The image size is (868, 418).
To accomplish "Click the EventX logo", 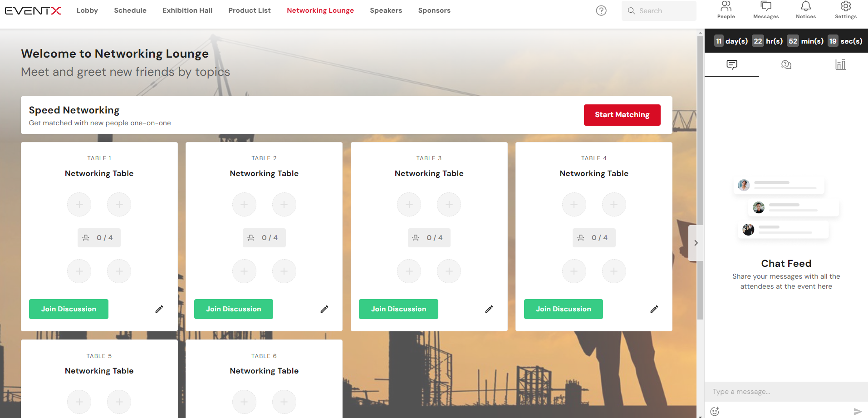I will pyautogui.click(x=33, y=10).
